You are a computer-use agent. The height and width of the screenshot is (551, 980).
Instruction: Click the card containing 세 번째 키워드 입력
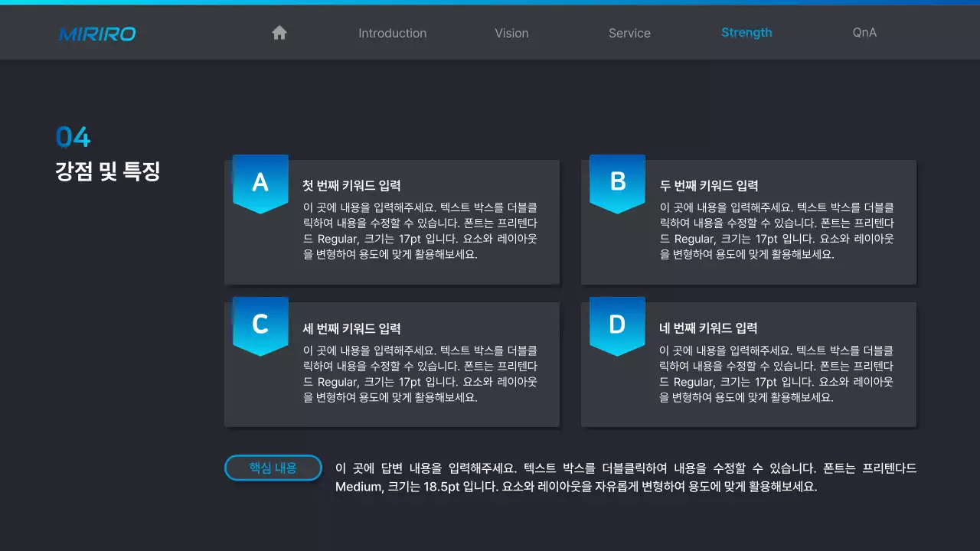tap(391, 364)
